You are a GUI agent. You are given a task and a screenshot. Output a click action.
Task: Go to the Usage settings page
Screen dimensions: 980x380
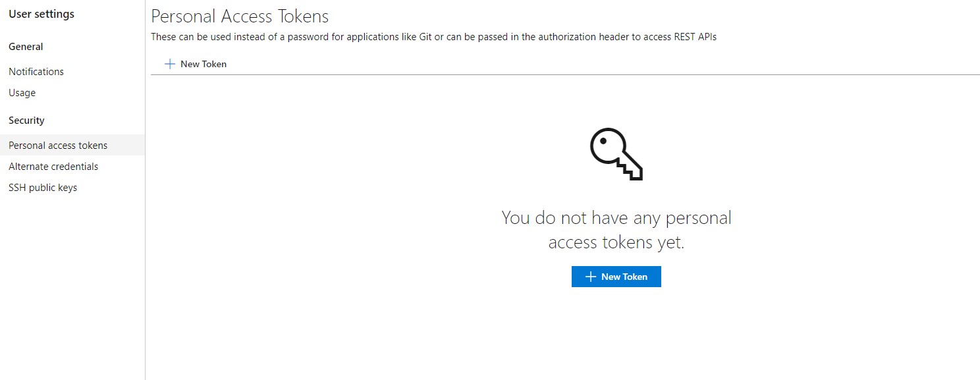pos(22,93)
